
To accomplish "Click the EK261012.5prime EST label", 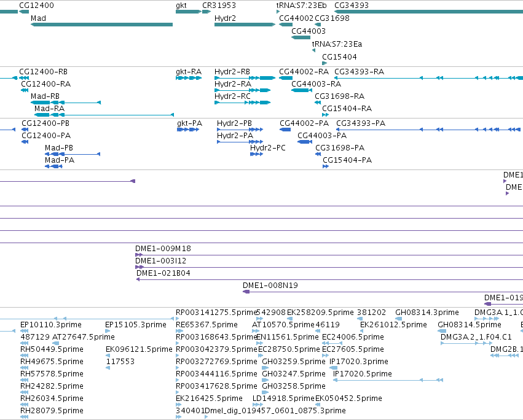I will (393, 325).
